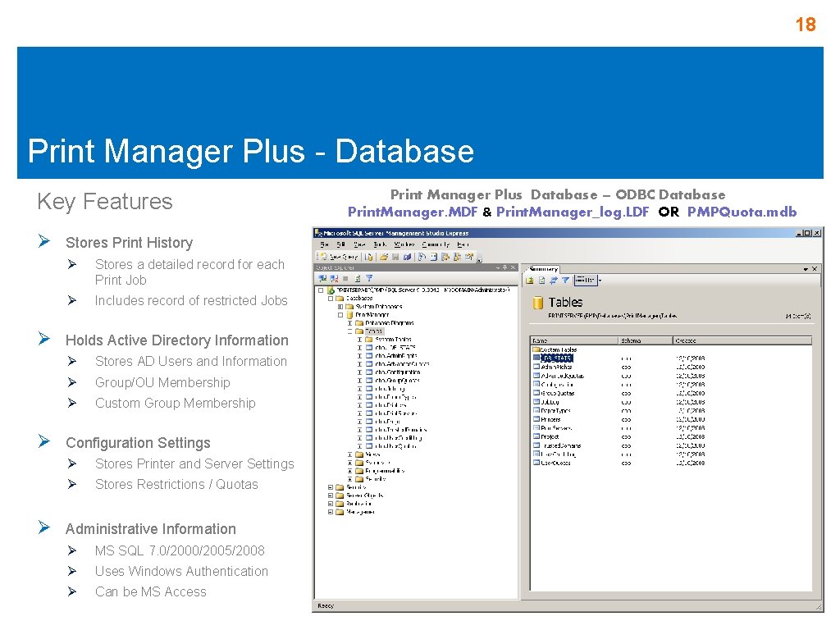Open the Tools menu
Screen dimensions: 840x630
380,244
